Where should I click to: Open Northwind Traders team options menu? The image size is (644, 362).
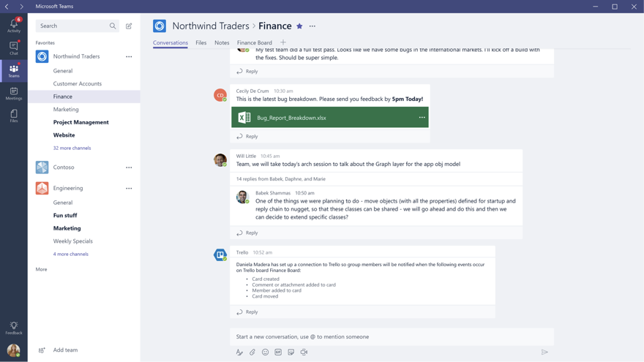click(x=129, y=56)
